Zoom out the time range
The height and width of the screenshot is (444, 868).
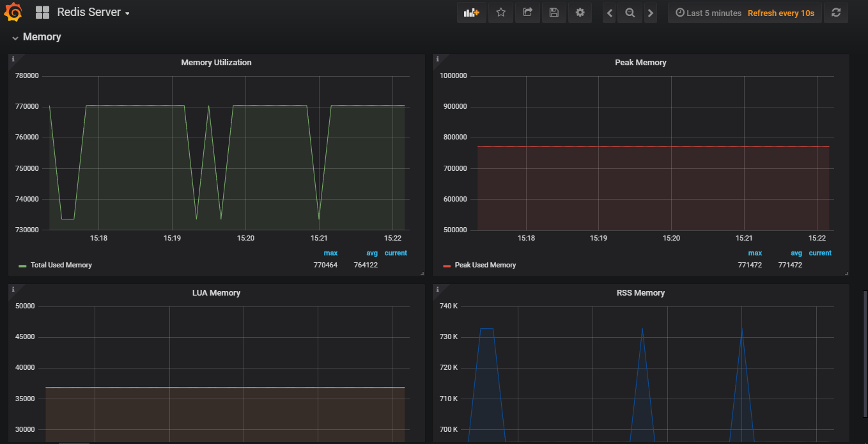pyautogui.click(x=630, y=13)
